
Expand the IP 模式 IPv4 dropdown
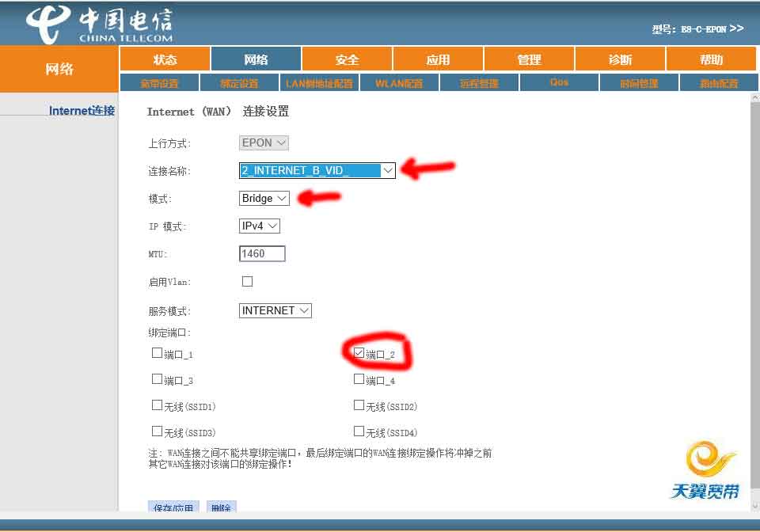tap(260, 226)
